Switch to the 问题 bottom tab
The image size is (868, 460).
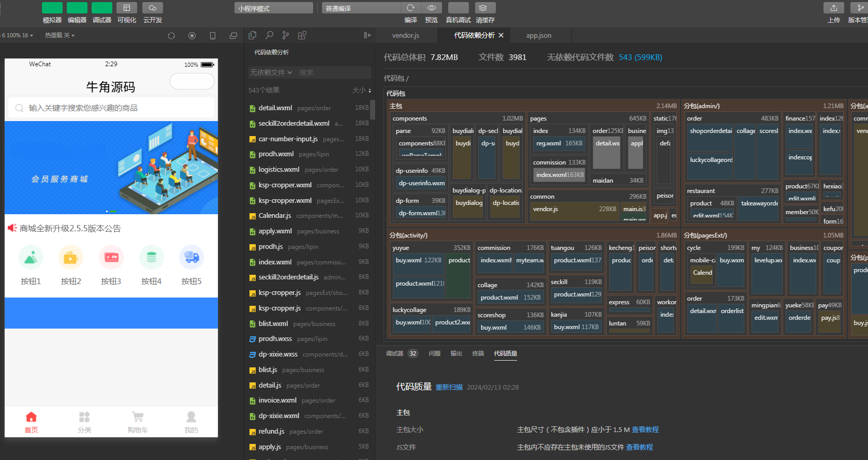(435, 353)
